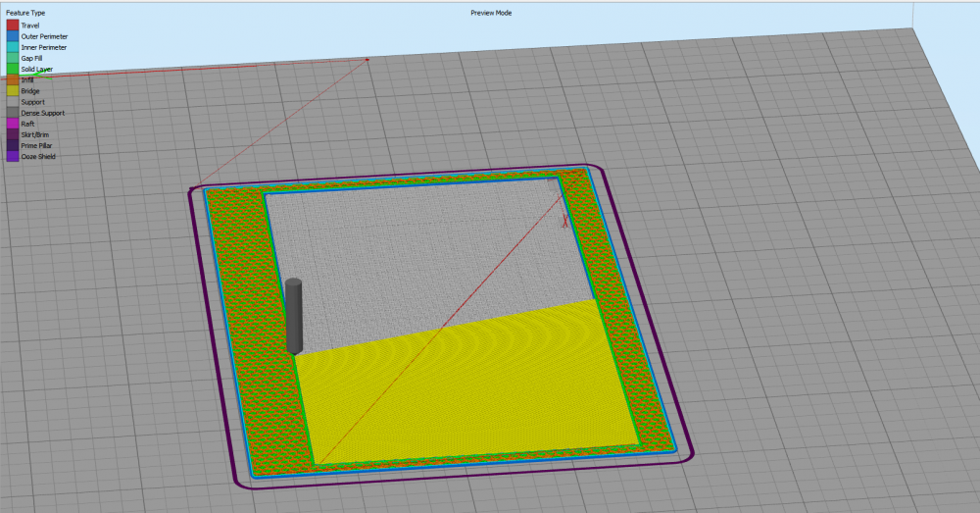This screenshot has height=513, width=980.
Task: Click the "Ooze Shield" legend label
Action: click(x=38, y=156)
